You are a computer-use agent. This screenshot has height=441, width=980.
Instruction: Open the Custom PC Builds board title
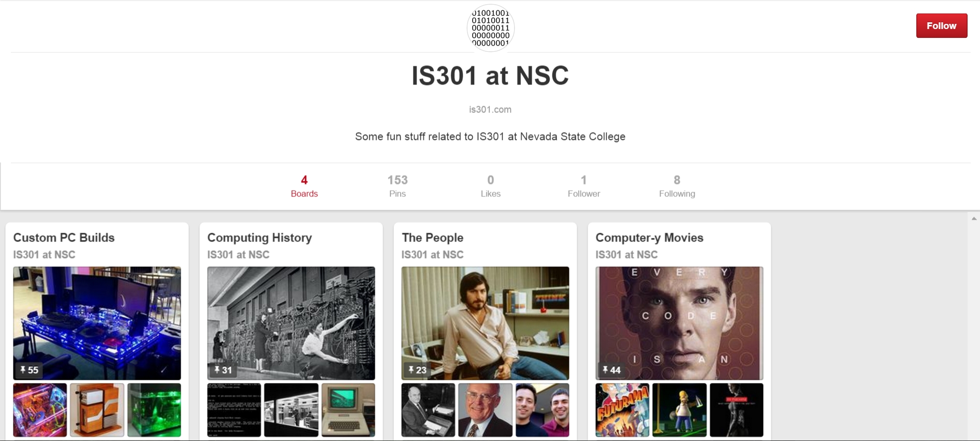(x=64, y=237)
